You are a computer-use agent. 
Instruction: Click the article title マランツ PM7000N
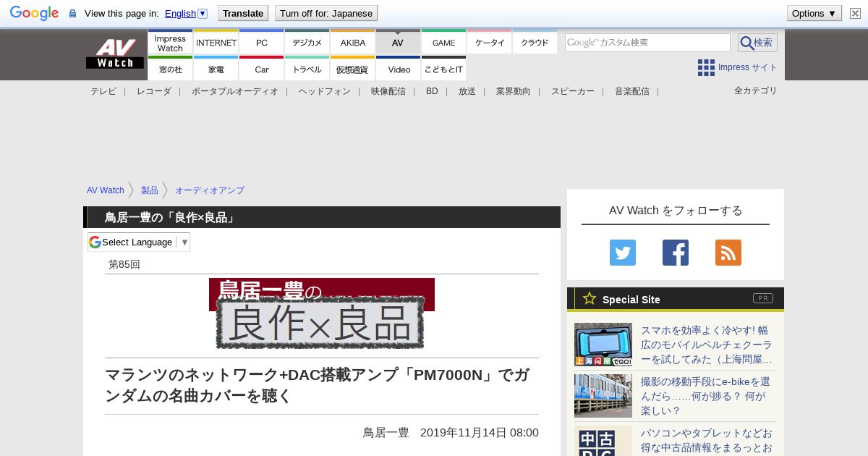317,385
